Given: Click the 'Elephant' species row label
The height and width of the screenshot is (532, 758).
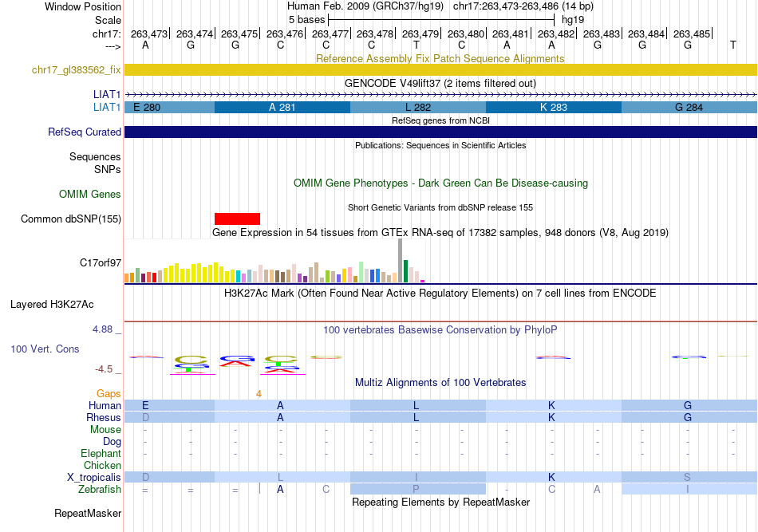Looking at the screenshot, I should (x=101, y=453).
